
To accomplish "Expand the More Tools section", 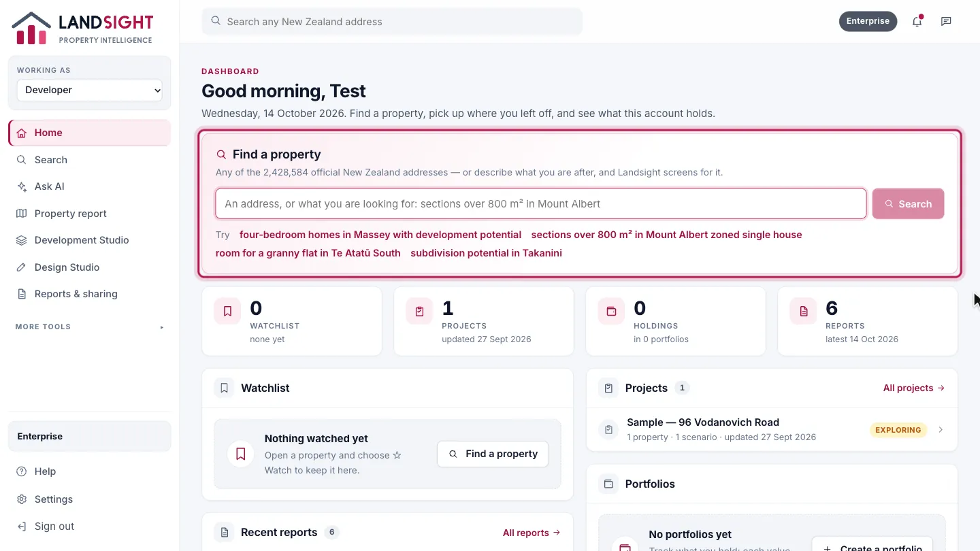I will (90, 327).
